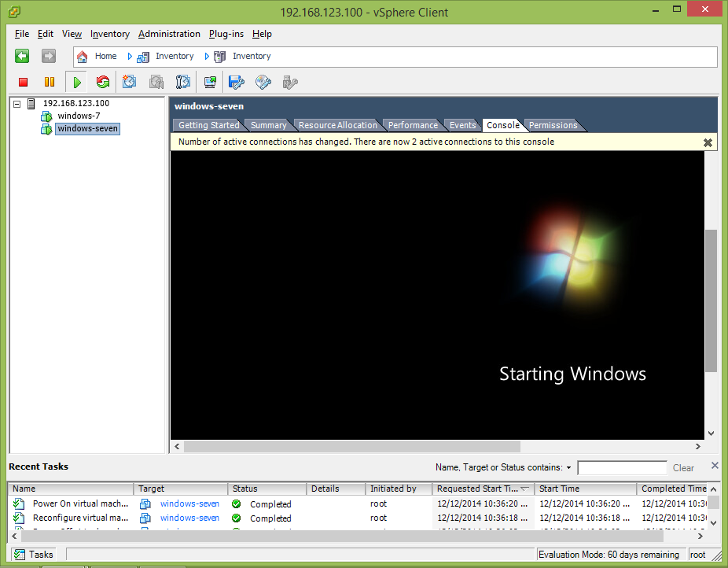Click the Recent Tasks list down scroll arrow
Viewport: 728px width, 568px height.
(714, 523)
